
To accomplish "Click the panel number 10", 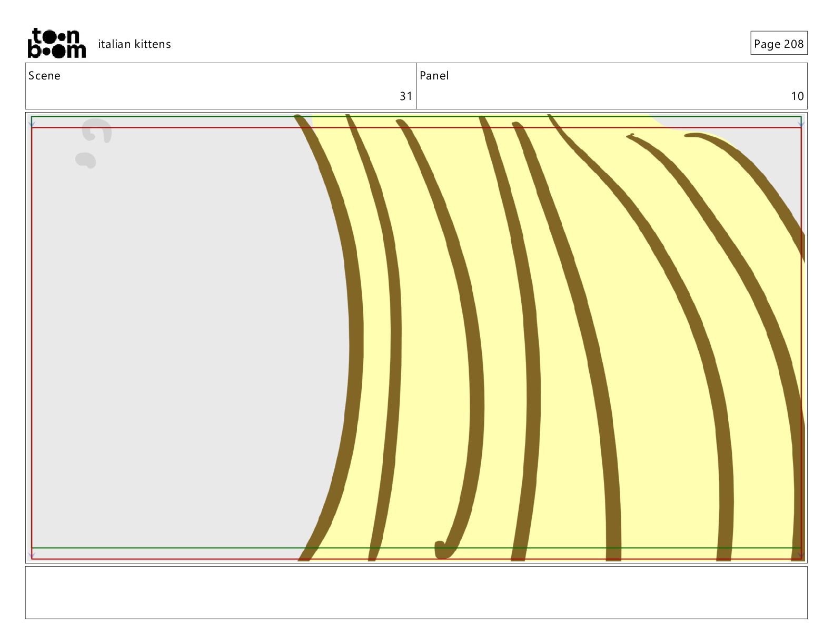I will point(797,96).
